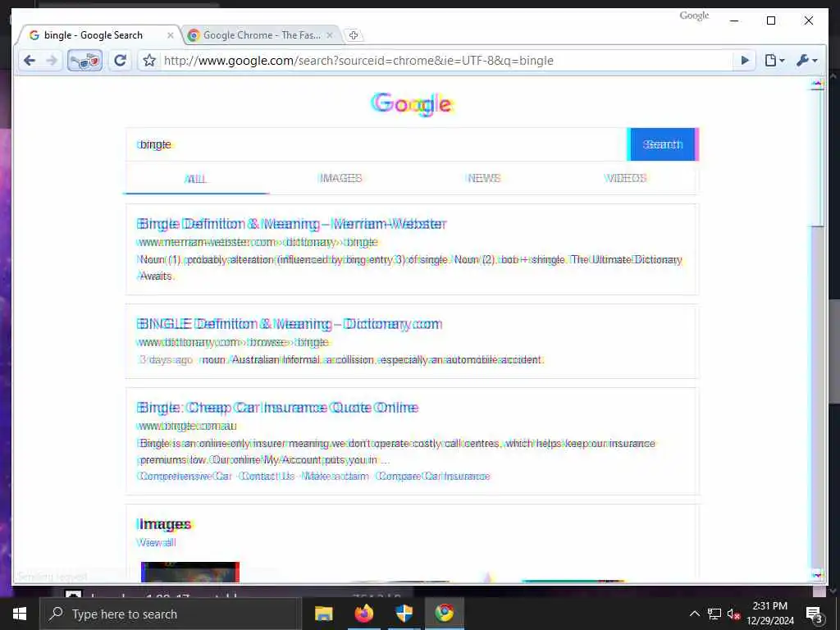The height and width of the screenshot is (630, 840).
Task: Open Bingle: Cheap Car Insurance Quote Online
Action: point(277,408)
